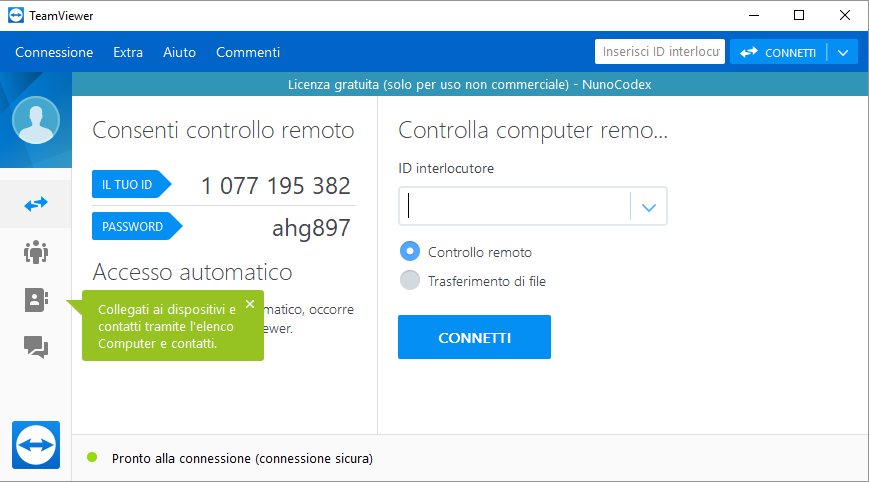Open the Connessione menu
869x482 pixels.
tap(54, 53)
